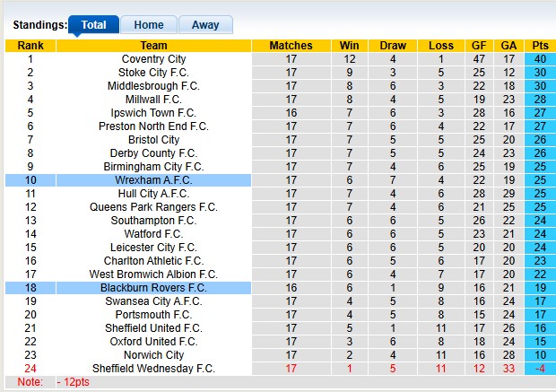Click the Rank column header
This screenshot has width=556, height=392.
click(x=30, y=46)
